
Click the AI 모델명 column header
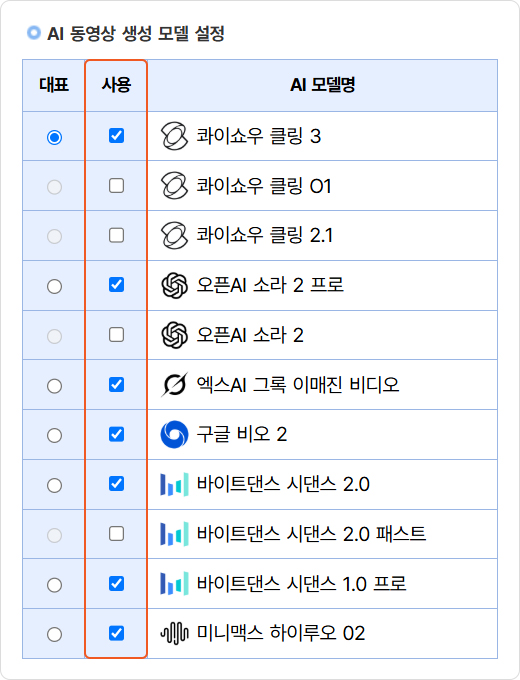coord(323,85)
